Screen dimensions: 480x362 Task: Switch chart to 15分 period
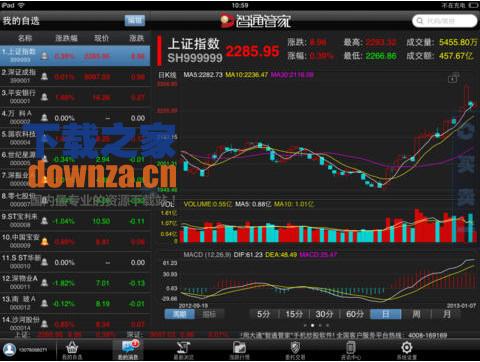pos(294,314)
